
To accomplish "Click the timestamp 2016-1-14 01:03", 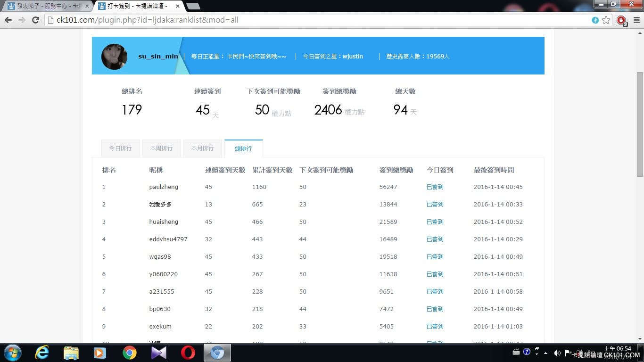I will [x=498, y=327].
